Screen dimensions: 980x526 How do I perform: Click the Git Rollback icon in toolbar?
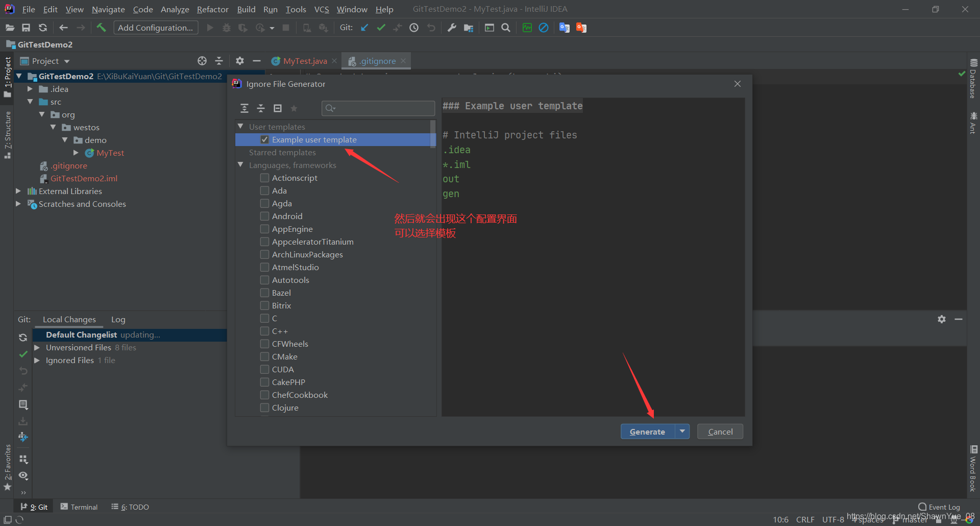coord(431,28)
